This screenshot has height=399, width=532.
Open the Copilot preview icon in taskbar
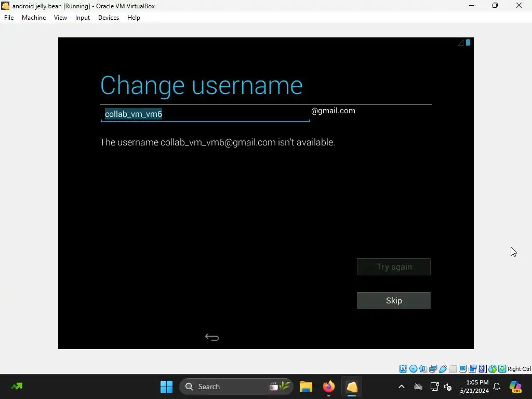pyautogui.click(x=515, y=387)
